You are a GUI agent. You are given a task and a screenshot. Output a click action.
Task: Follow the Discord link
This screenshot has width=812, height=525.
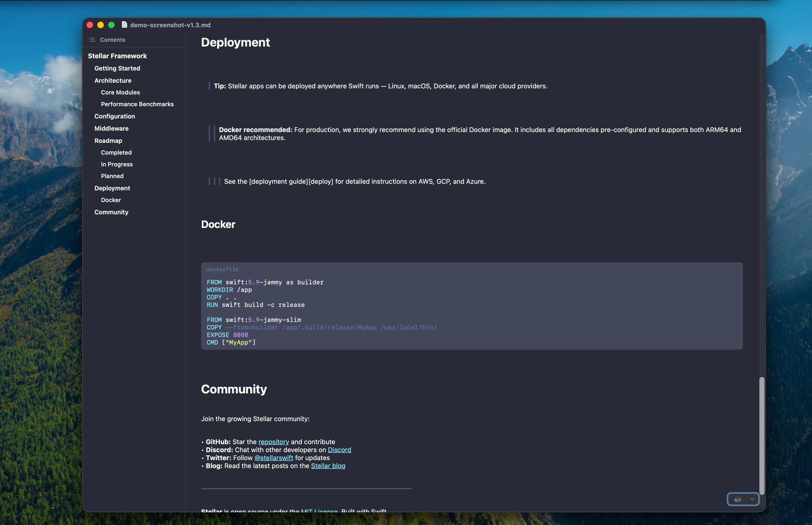coord(339,450)
